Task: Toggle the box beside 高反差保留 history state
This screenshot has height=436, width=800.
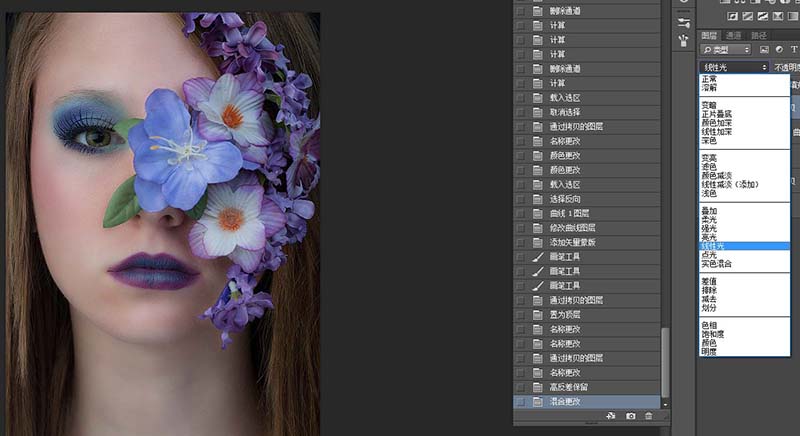Action: (x=520, y=387)
